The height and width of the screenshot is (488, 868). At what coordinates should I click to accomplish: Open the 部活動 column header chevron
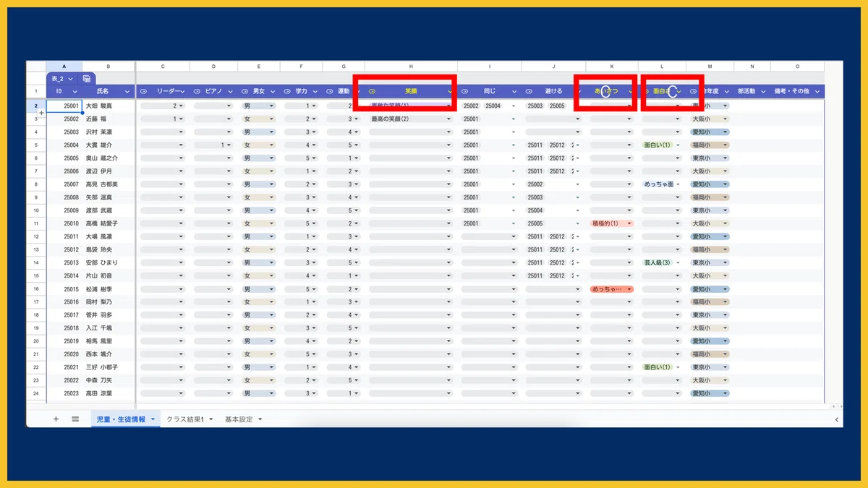[x=762, y=92]
